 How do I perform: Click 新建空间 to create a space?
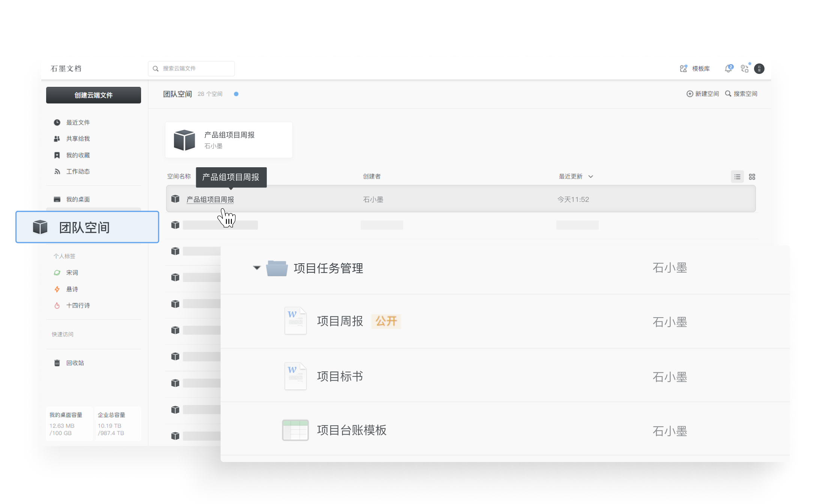(703, 94)
